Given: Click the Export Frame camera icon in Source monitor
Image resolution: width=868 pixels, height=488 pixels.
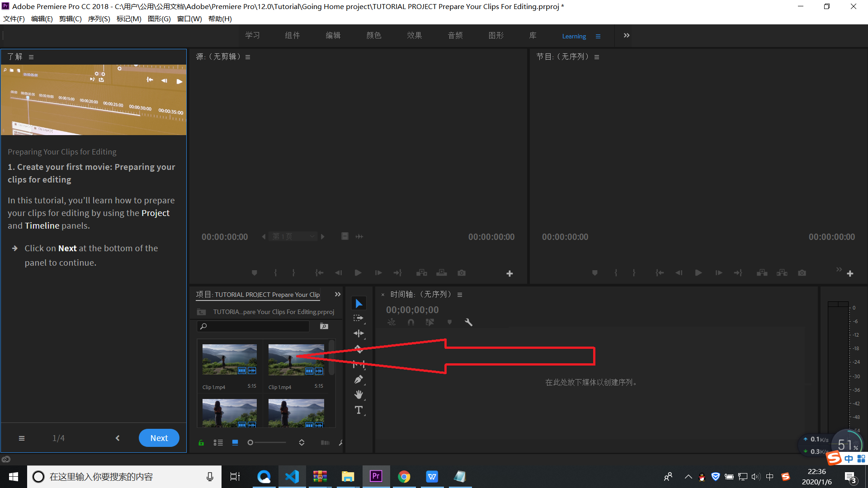Looking at the screenshot, I should pos(461,273).
